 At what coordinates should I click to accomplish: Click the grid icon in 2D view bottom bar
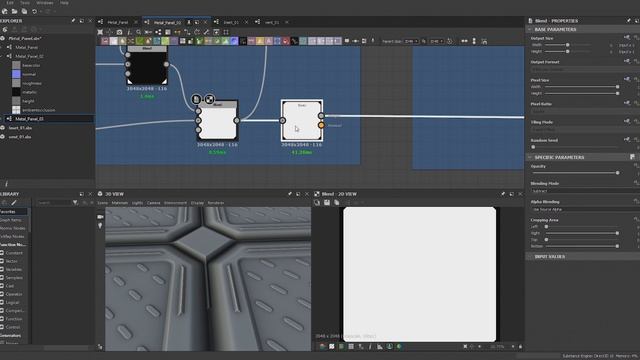pyautogui.click(x=351, y=347)
